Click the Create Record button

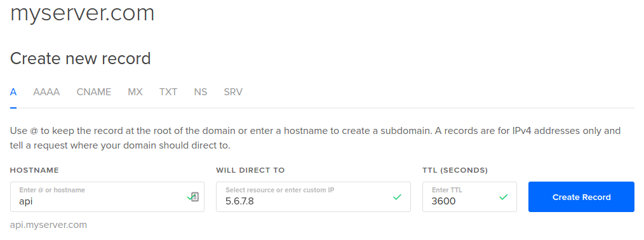(x=581, y=197)
